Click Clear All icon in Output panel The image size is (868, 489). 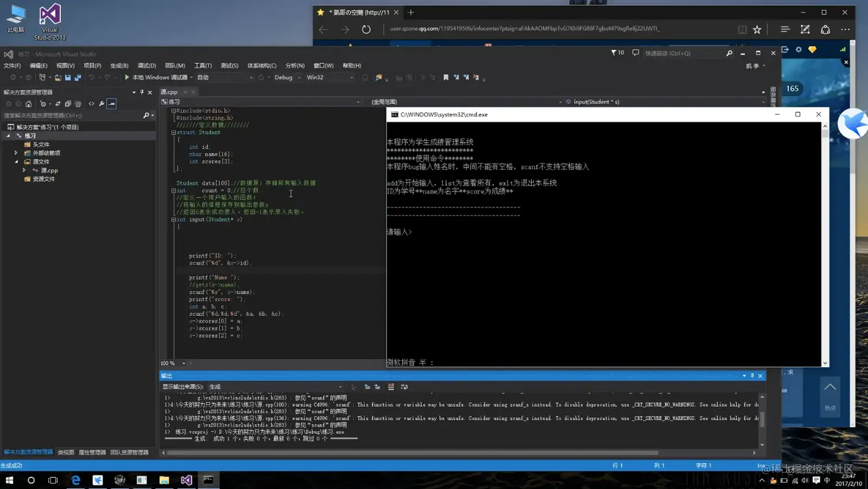click(x=391, y=387)
